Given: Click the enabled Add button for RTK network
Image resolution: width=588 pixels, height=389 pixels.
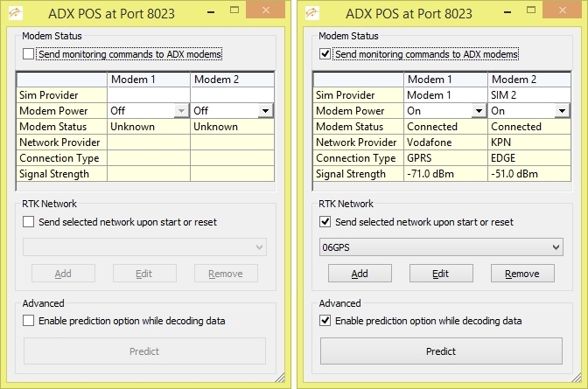Looking at the screenshot, I should click(x=360, y=274).
